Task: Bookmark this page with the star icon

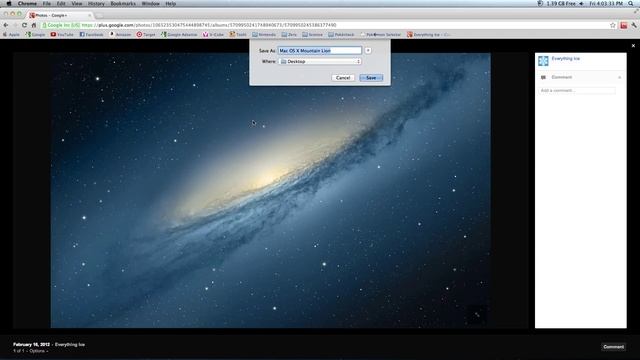Action: click(613, 25)
